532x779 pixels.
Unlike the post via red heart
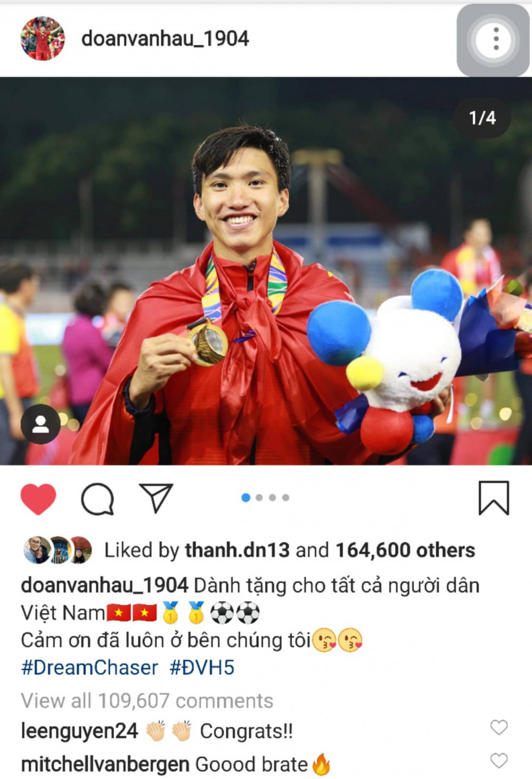click(38, 499)
